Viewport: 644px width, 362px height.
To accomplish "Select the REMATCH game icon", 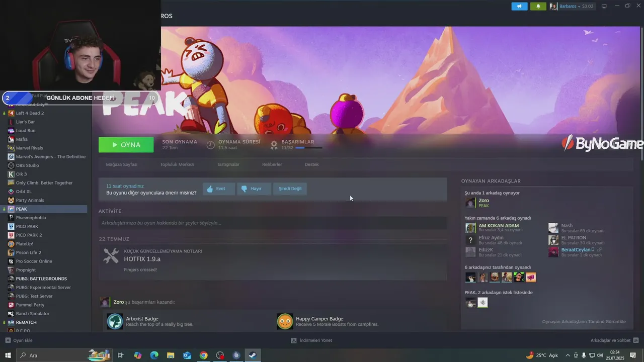I will (x=11, y=322).
